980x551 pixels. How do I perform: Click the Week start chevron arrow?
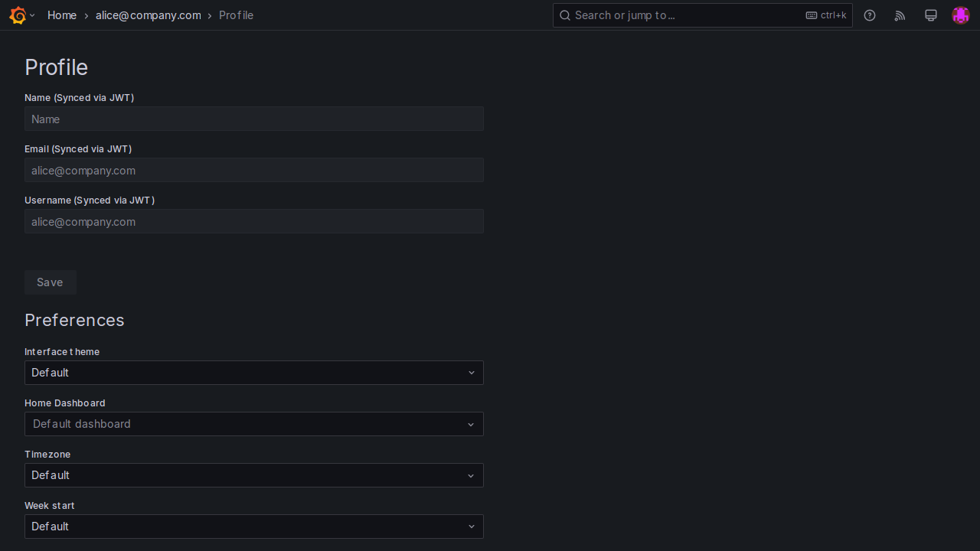[x=472, y=527]
